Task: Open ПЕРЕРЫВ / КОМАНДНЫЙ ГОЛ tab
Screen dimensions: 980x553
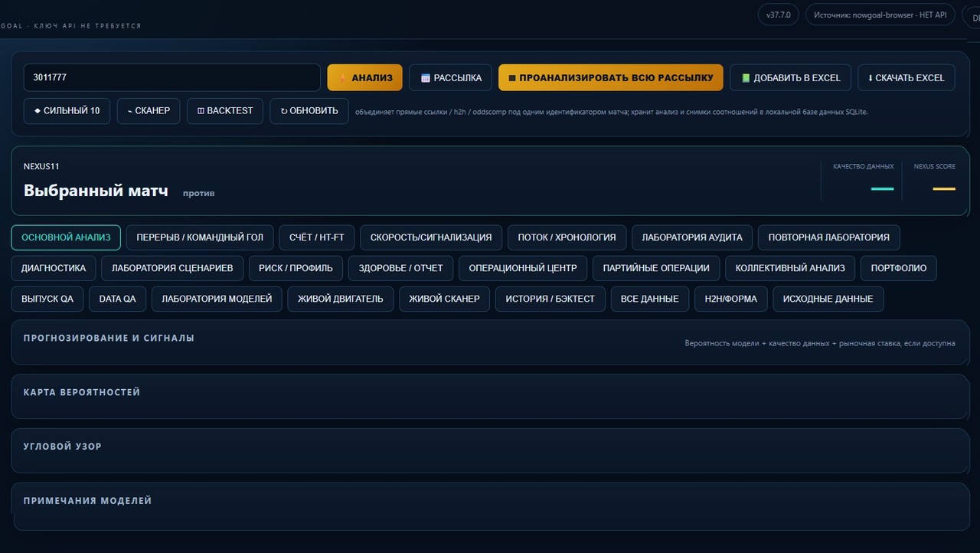Action: [x=200, y=237]
